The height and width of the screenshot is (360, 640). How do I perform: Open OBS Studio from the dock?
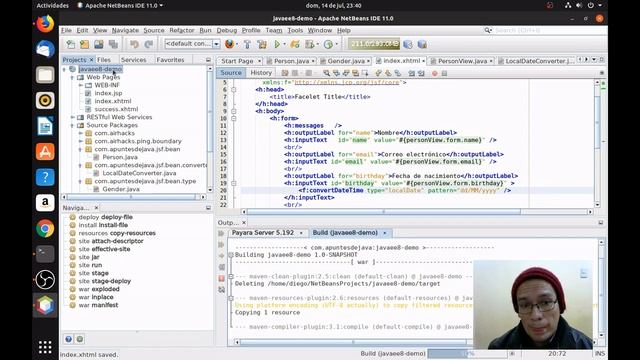pyautogui.click(x=45, y=280)
